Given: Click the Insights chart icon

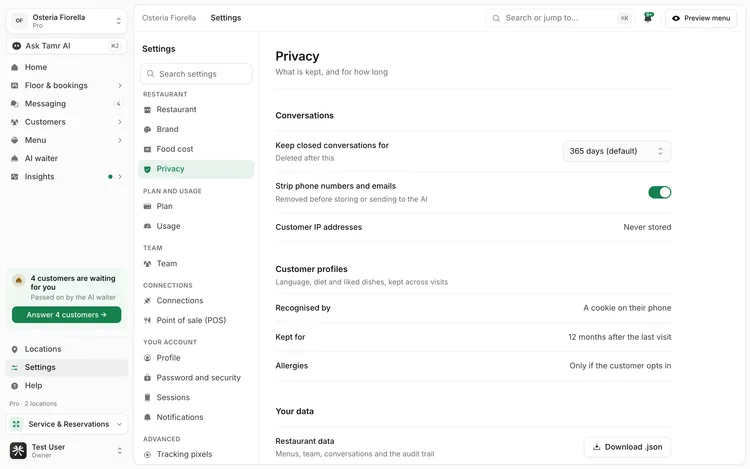Looking at the screenshot, I should [x=14, y=176].
